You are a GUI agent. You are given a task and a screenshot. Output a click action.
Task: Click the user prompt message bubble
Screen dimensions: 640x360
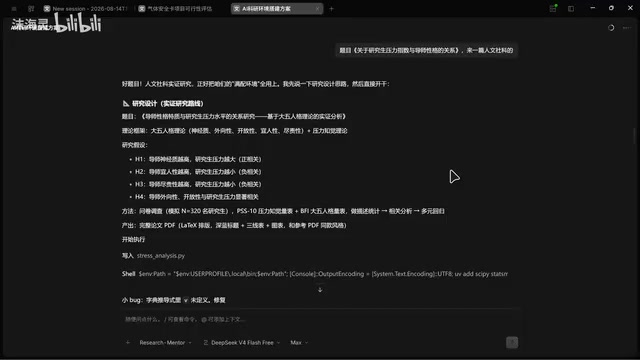tap(426, 50)
